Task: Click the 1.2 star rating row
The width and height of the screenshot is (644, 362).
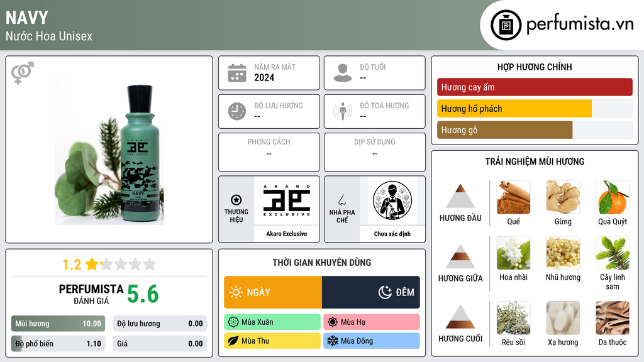Action: click(109, 265)
